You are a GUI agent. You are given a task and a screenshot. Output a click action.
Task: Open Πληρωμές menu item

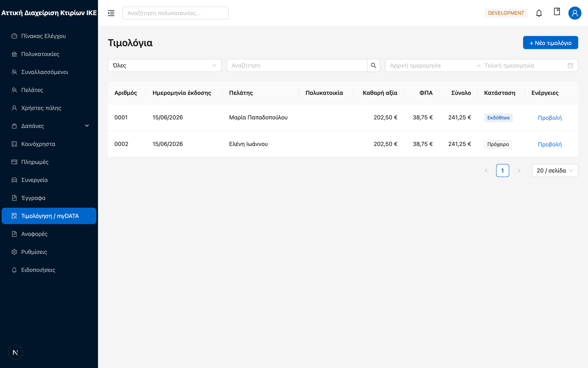tap(49, 162)
